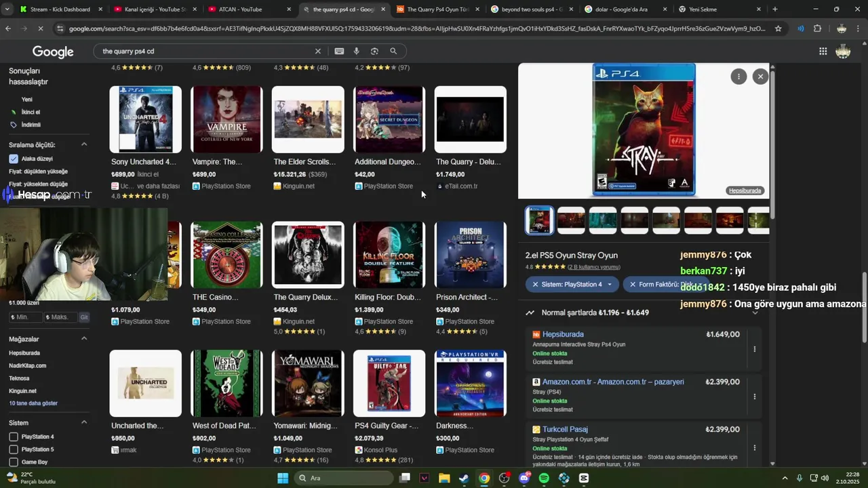Start voice search with microphone icon
868x488 pixels.
357,51
